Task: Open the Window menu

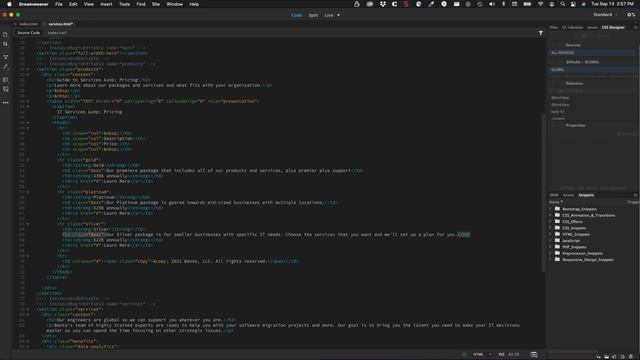Action: (174, 4)
